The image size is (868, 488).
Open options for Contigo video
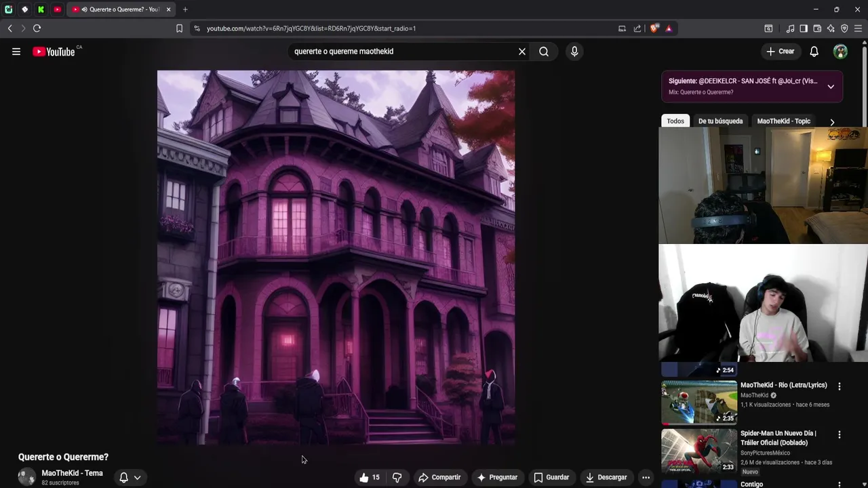coord(839,484)
